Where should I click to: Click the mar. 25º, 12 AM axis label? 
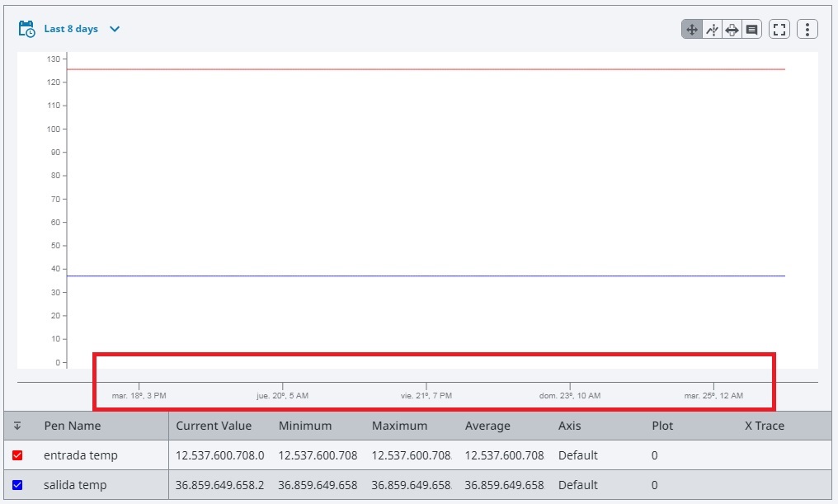713,396
